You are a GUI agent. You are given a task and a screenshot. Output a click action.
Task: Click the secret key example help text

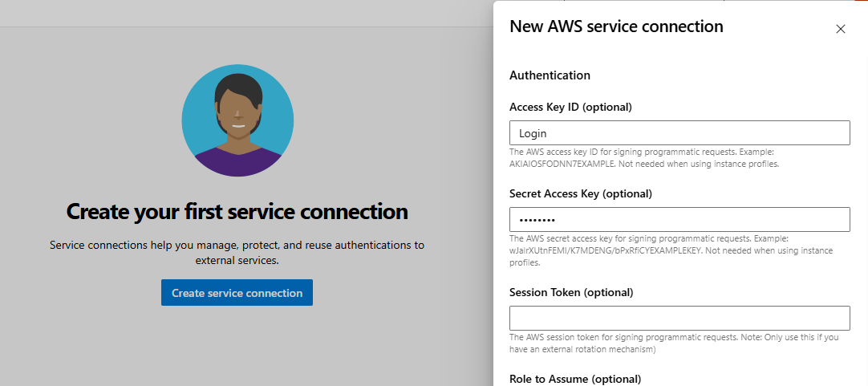click(x=671, y=250)
